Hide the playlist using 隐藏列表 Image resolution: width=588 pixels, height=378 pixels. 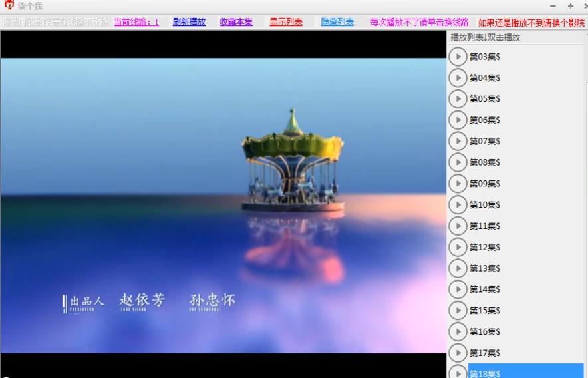[x=337, y=22]
